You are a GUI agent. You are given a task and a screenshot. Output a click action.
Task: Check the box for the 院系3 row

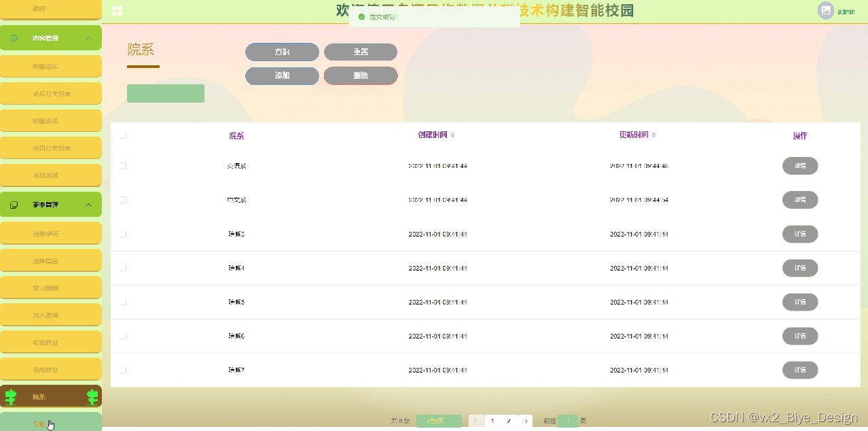click(x=123, y=234)
